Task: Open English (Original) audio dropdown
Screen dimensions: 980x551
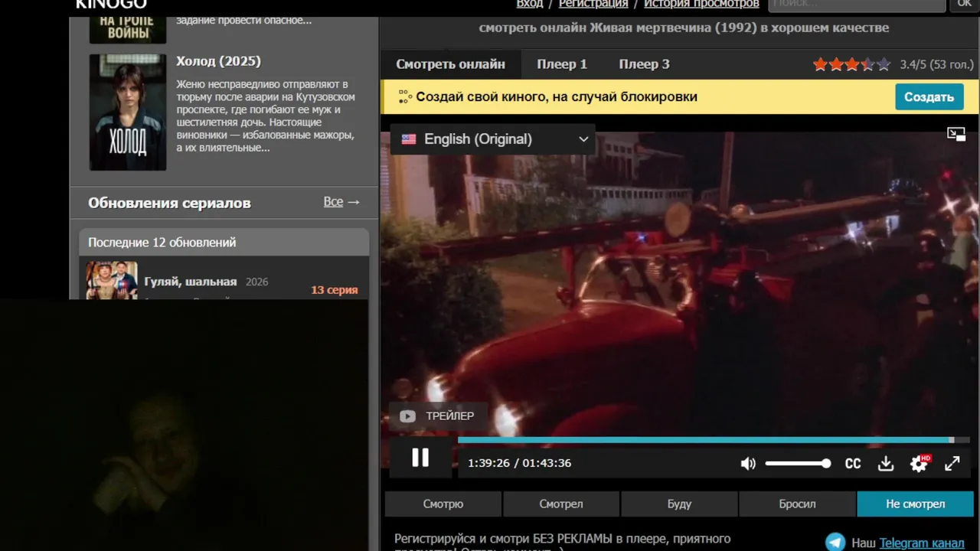Action: (493, 139)
